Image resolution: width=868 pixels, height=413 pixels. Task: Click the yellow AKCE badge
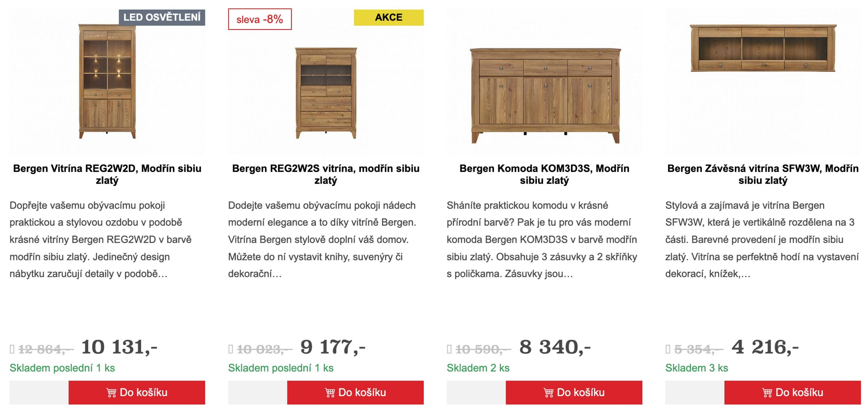(389, 18)
